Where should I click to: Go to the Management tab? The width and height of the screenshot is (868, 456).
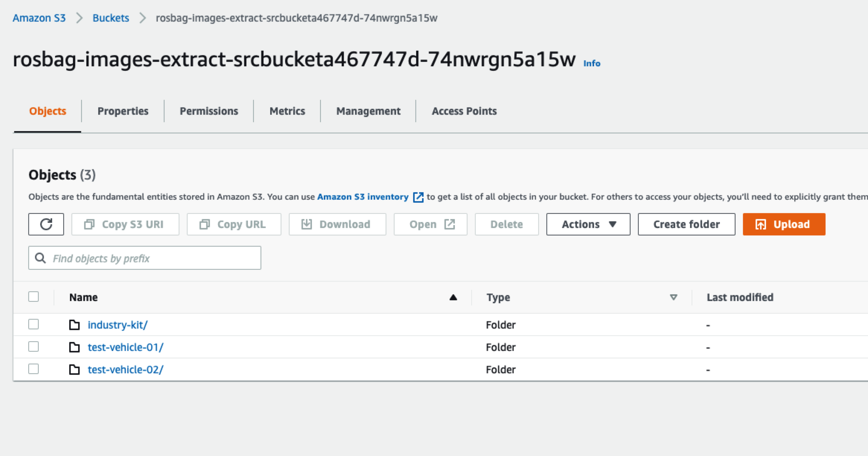368,111
